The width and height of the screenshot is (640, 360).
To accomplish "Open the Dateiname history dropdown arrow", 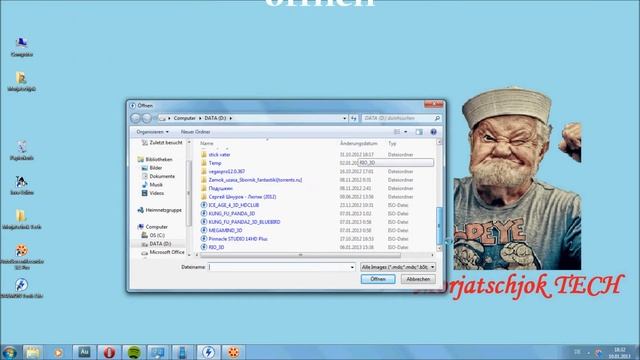I will point(352,267).
